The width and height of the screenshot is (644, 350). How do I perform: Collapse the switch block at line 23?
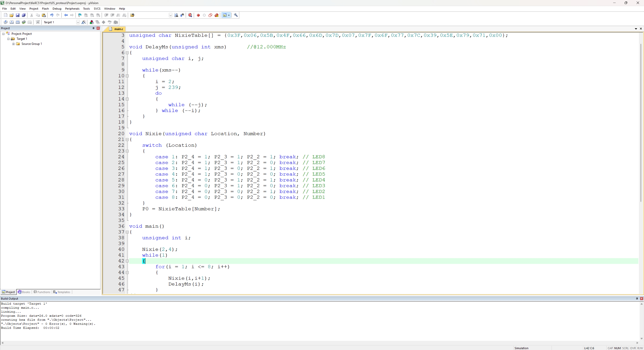(x=127, y=151)
